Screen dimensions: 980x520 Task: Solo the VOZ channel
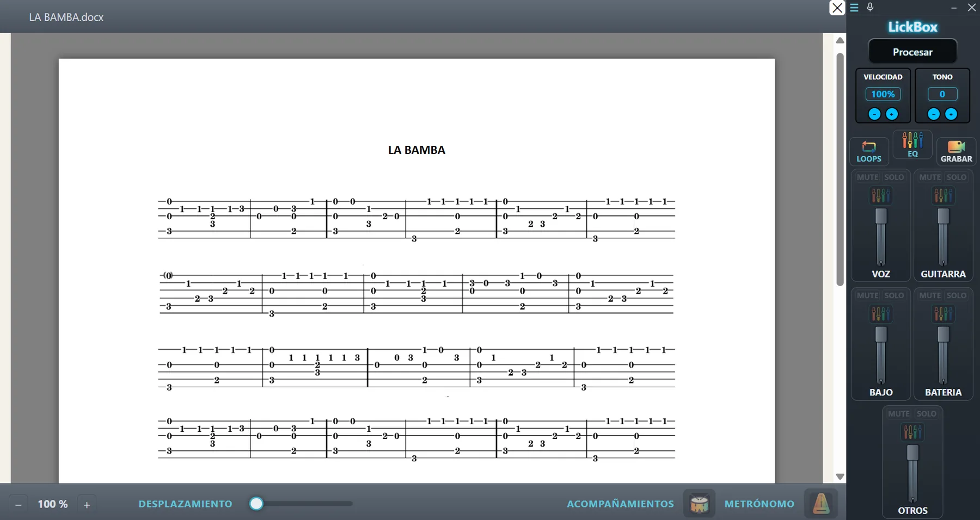(x=894, y=177)
